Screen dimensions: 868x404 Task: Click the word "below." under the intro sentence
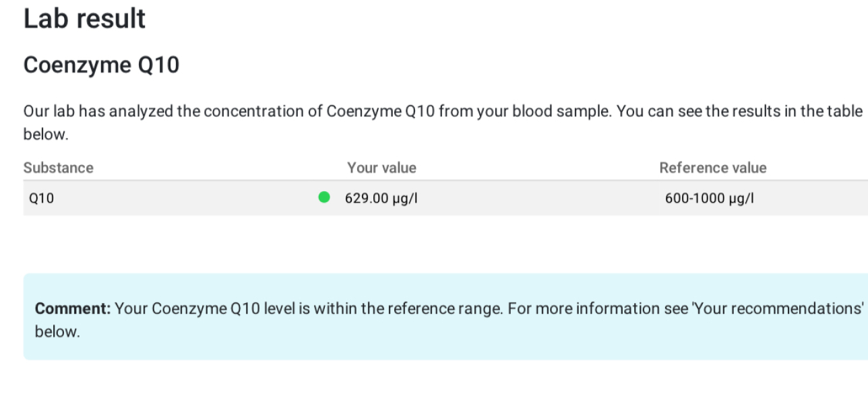tap(46, 134)
